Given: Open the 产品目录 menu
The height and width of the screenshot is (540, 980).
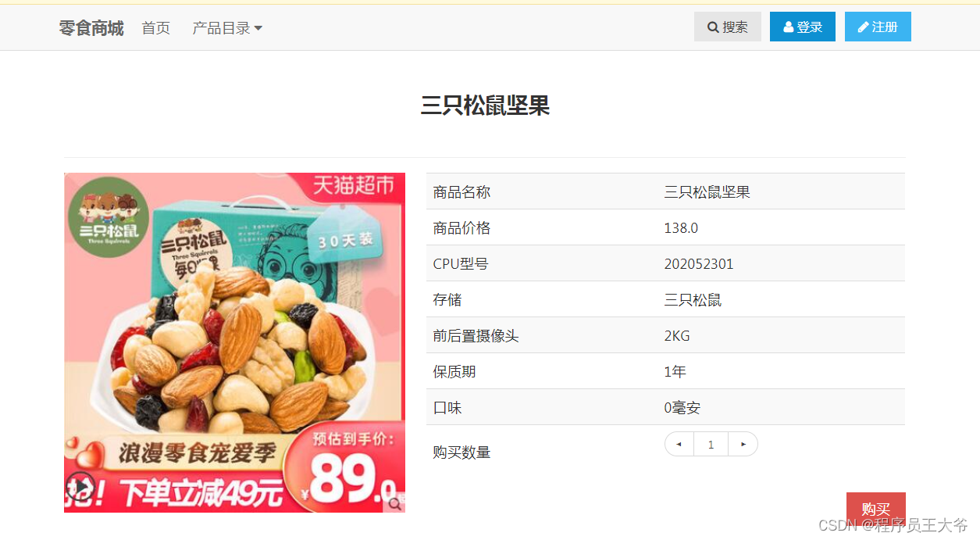Looking at the screenshot, I should [227, 28].
